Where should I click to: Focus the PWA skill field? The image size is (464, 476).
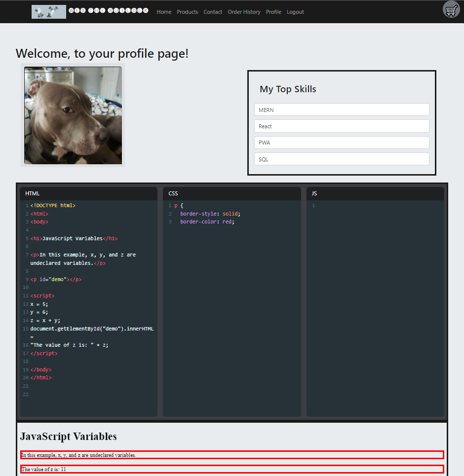point(342,143)
